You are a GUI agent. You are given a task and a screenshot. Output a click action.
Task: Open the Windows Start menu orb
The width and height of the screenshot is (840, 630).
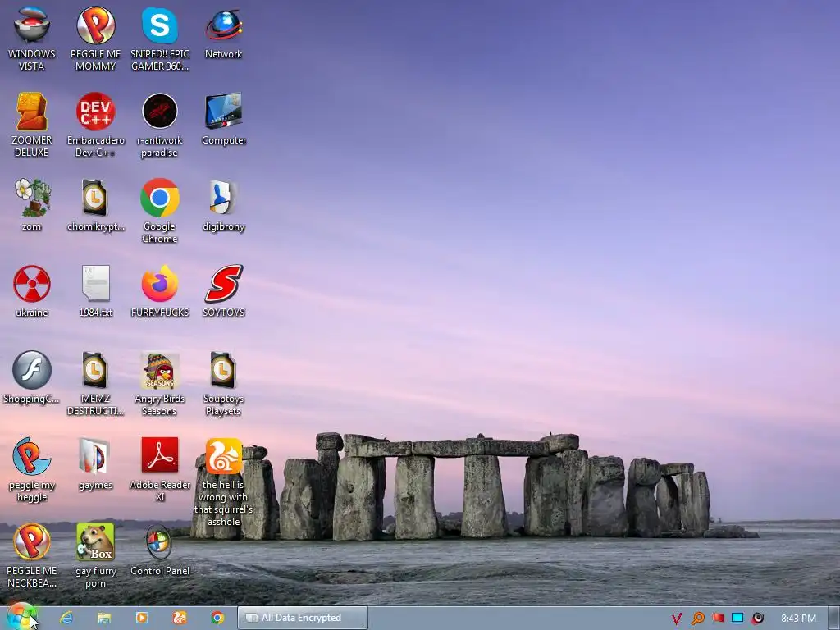(x=21, y=617)
